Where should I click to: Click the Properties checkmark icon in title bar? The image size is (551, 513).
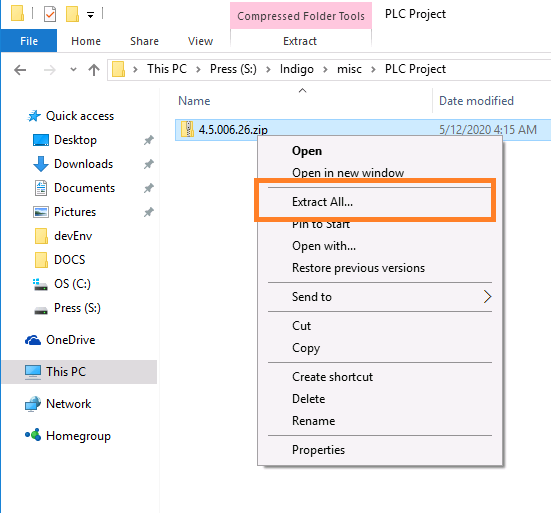click(x=50, y=14)
